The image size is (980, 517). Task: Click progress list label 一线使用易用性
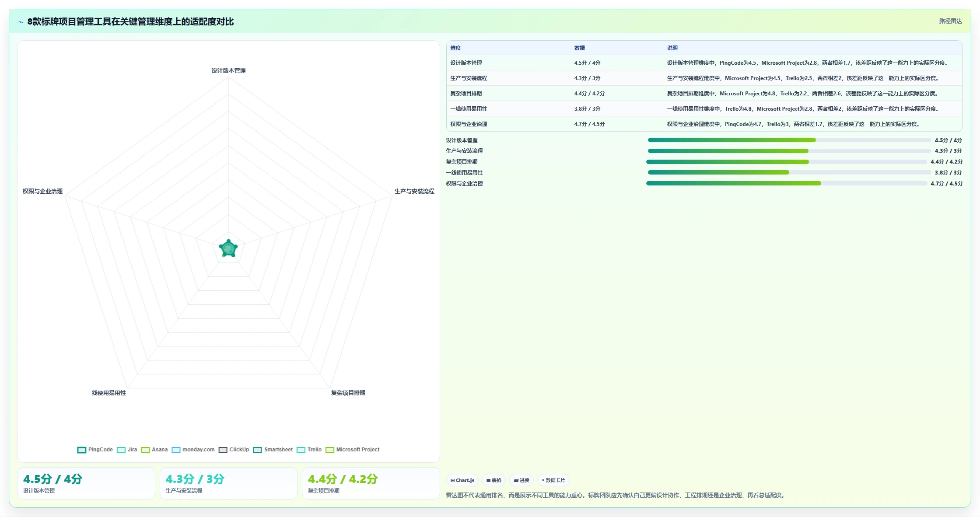coord(464,173)
